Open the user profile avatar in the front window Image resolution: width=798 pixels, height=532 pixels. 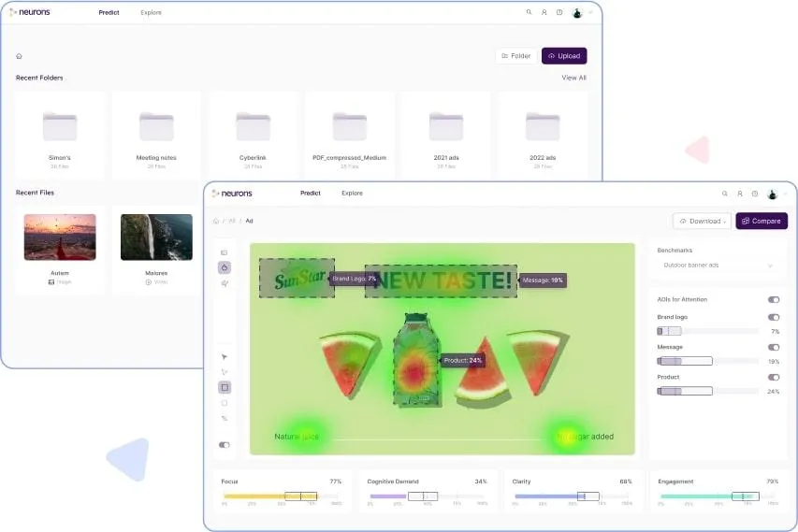[772, 194]
